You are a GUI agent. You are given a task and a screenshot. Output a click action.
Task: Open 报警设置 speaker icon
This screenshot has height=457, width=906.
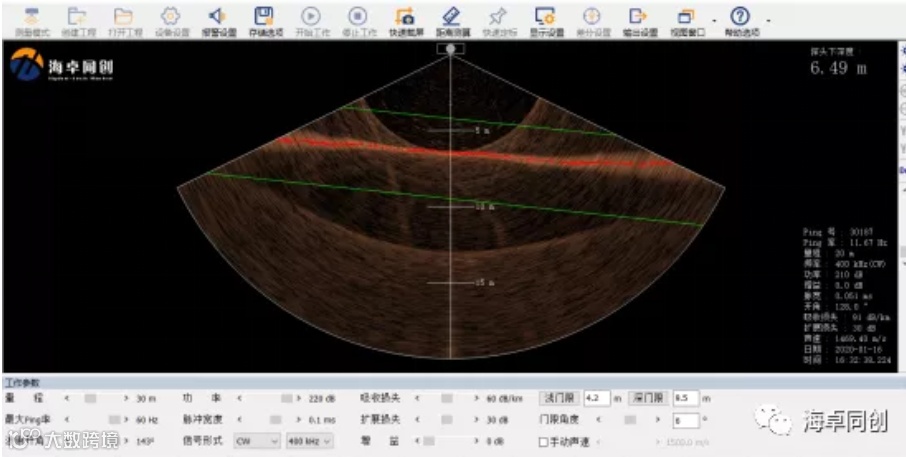coord(218,17)
